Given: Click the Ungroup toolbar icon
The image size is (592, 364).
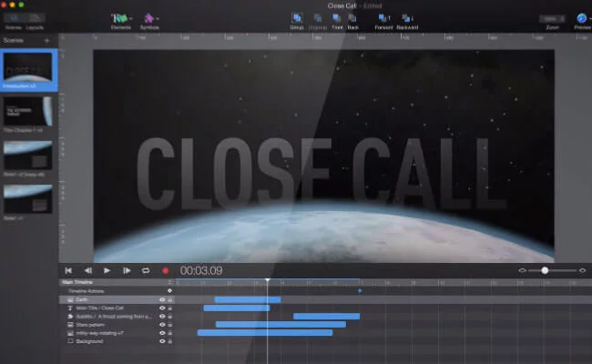Looking at the screenshot, I should pyautogui.click(x=318, y=18).
